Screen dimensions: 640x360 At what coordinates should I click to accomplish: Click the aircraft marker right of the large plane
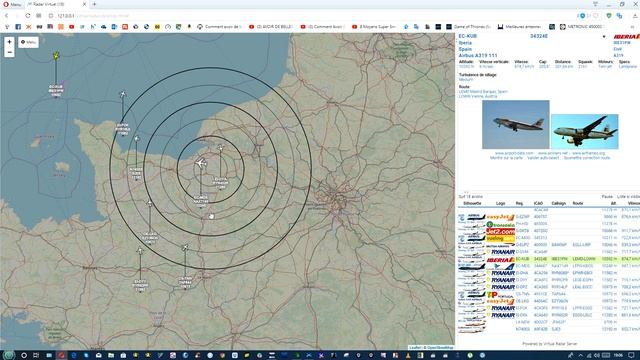coord(220,148)
